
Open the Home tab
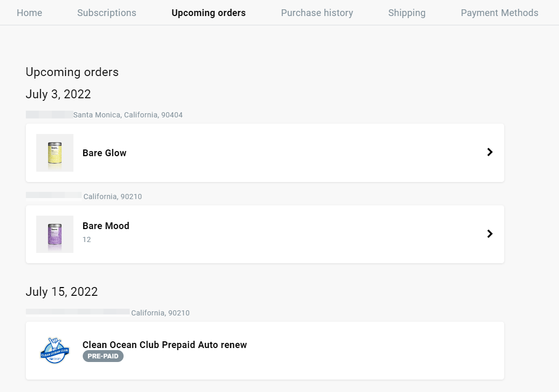coord(29,13)
